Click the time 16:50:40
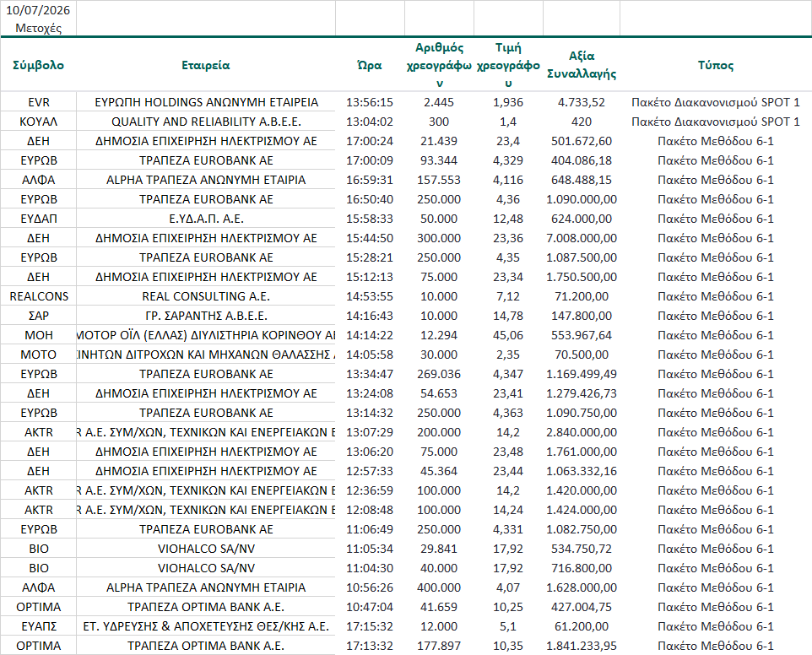 (370, 199)
